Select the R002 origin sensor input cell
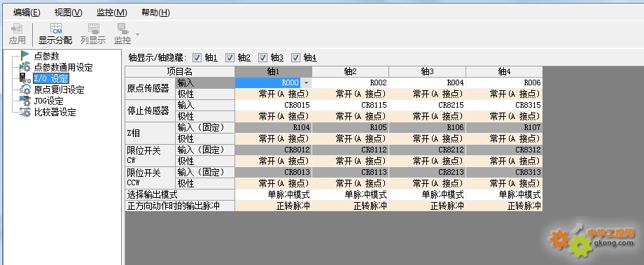The width and height of the screenshot is (644, 265). [x=350, y=83]
